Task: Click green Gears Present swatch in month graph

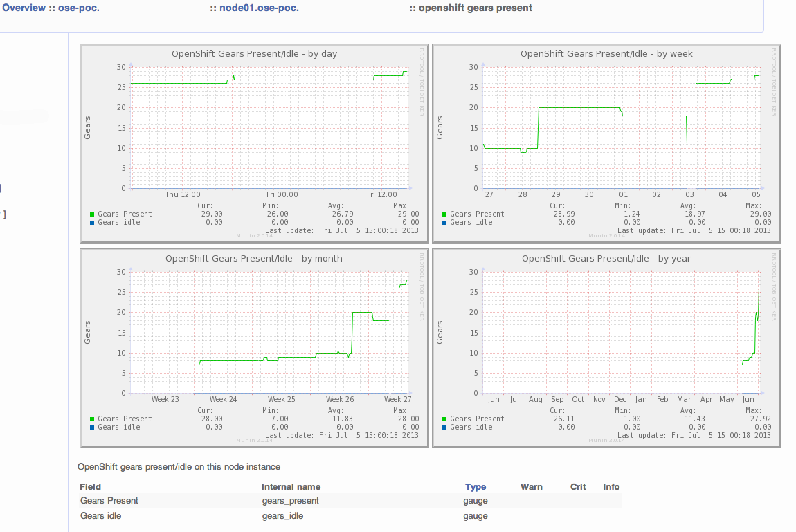Action: (x=92, y=419)
